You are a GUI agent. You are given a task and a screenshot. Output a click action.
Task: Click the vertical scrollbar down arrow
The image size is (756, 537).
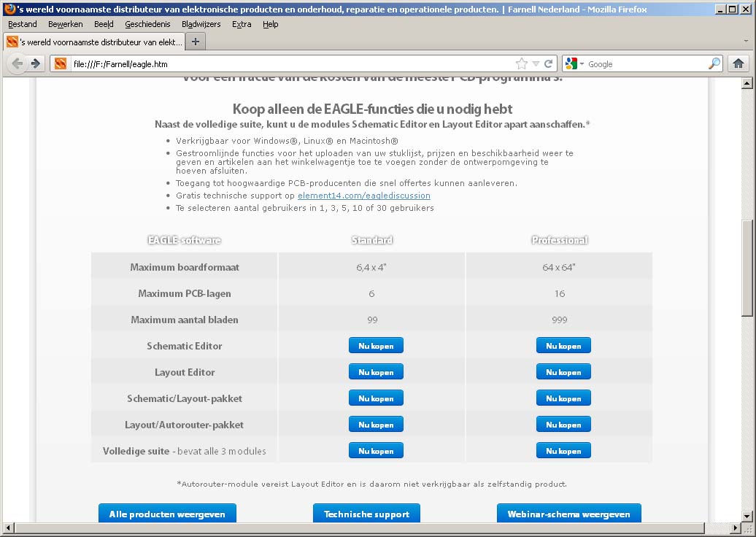[x=747, y=516]
